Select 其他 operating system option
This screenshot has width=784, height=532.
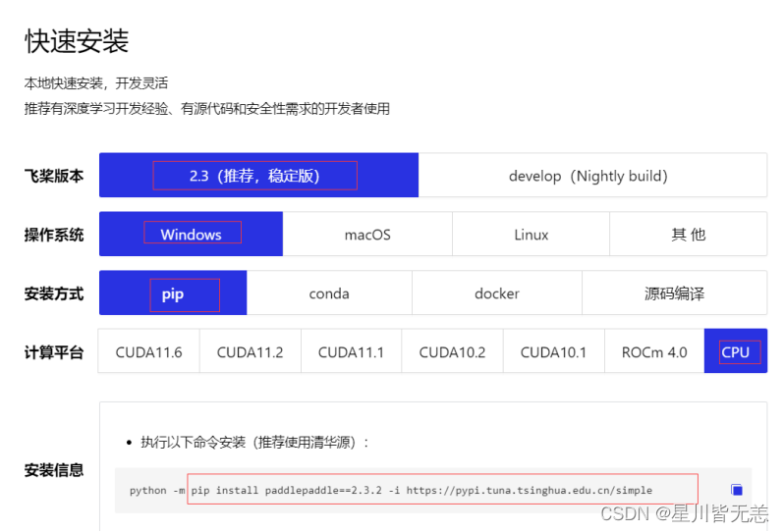click(688, 234)
